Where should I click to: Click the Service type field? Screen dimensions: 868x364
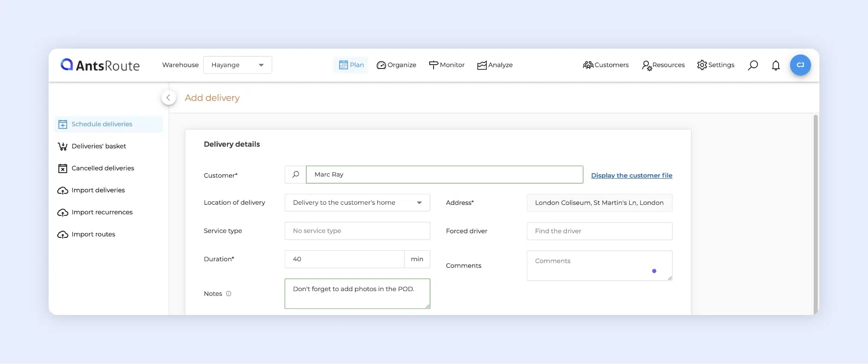click(x=357, y=231)
